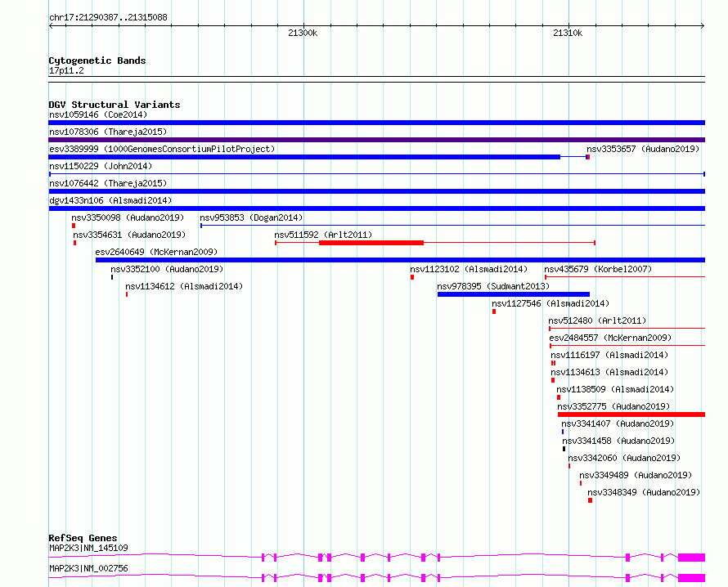
Task: Select the nsv1123102 (Alsmadi2014) label
Action: [x=469, y=269]
